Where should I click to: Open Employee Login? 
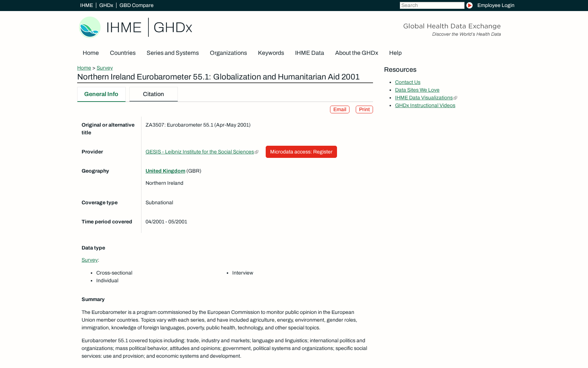[x=496, y=5]
